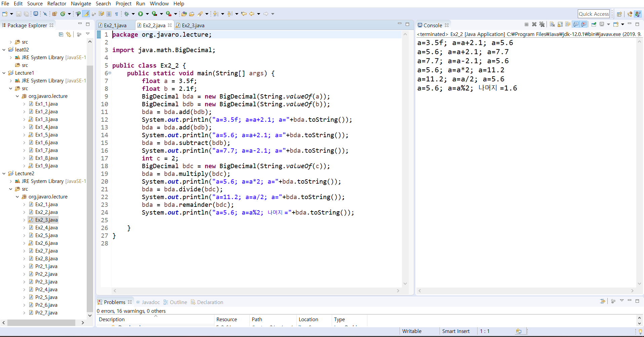Click the New Java Class icon
This screenshot has height=337, width=644.
pyautogui.click(x=63, y=14)
